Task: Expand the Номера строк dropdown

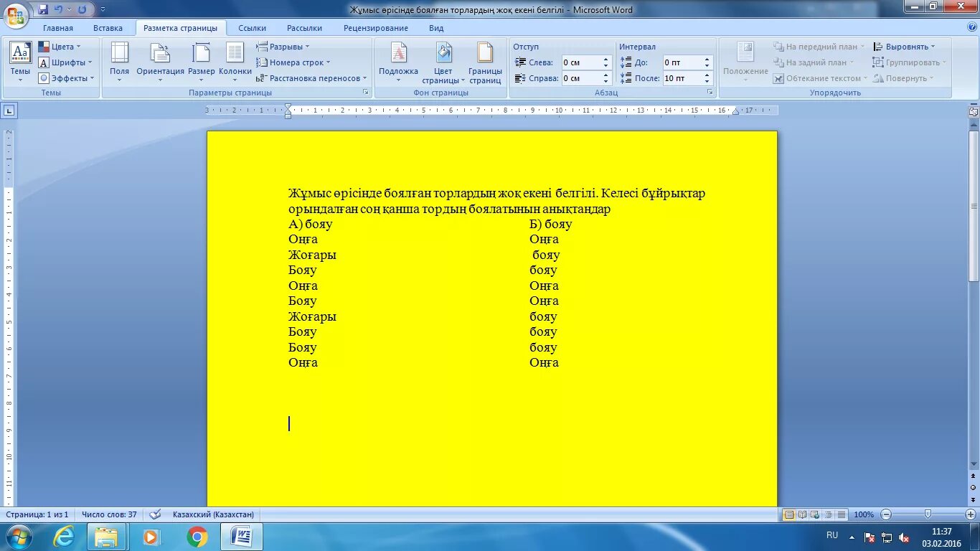Action: [293, 62]
